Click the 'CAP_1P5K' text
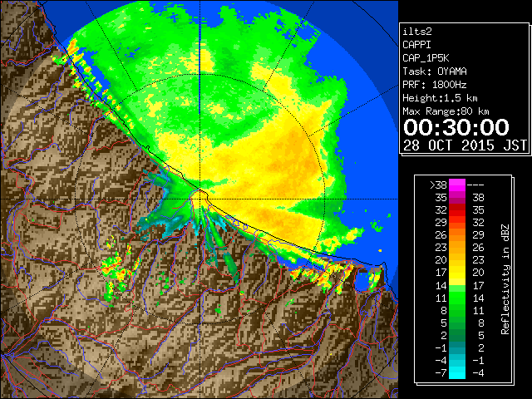The height and width of the screenshot is (399, 532). click(426, 58)
